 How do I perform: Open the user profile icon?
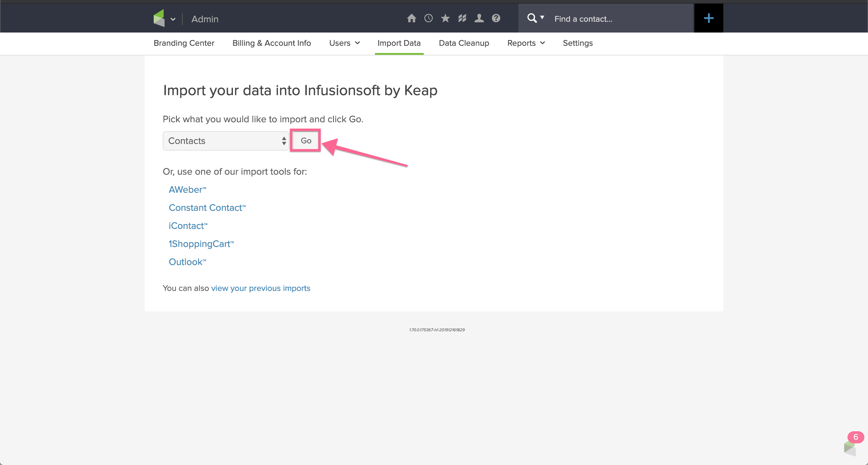[x=479, y=18]
